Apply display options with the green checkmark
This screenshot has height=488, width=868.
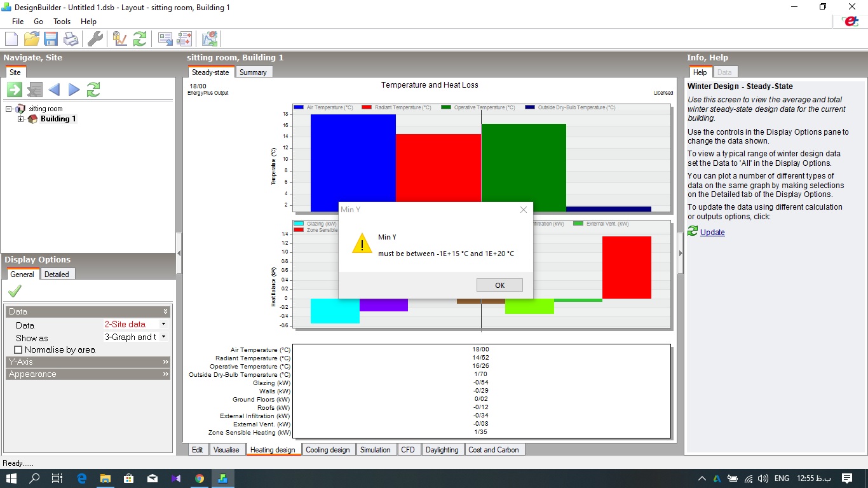pyautogui.click(x=15, y=291)
